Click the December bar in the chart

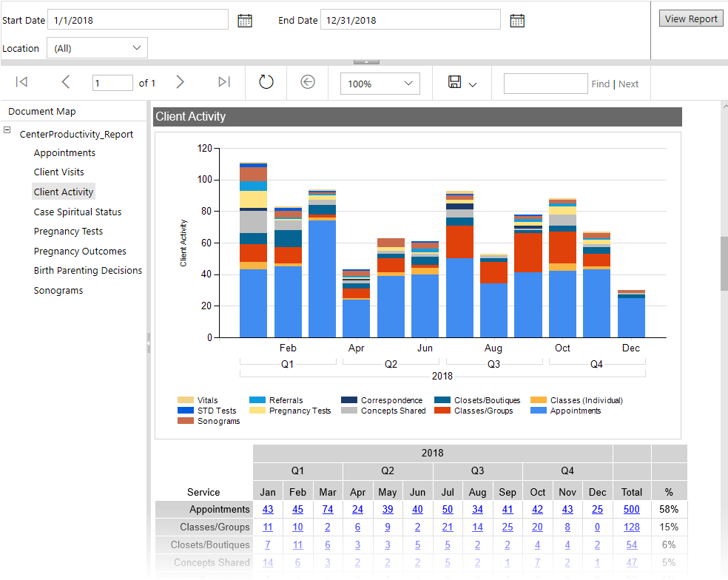[x=631, y=314]
